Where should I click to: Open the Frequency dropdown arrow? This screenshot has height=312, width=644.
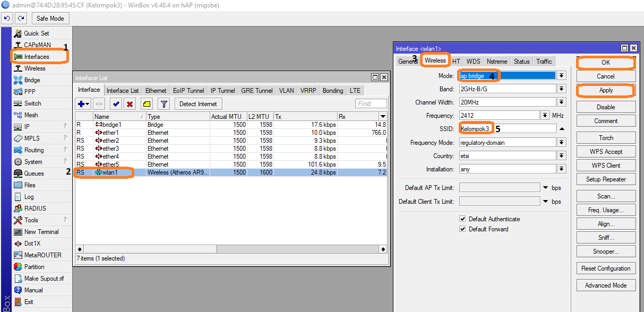(x=545, y=116)
